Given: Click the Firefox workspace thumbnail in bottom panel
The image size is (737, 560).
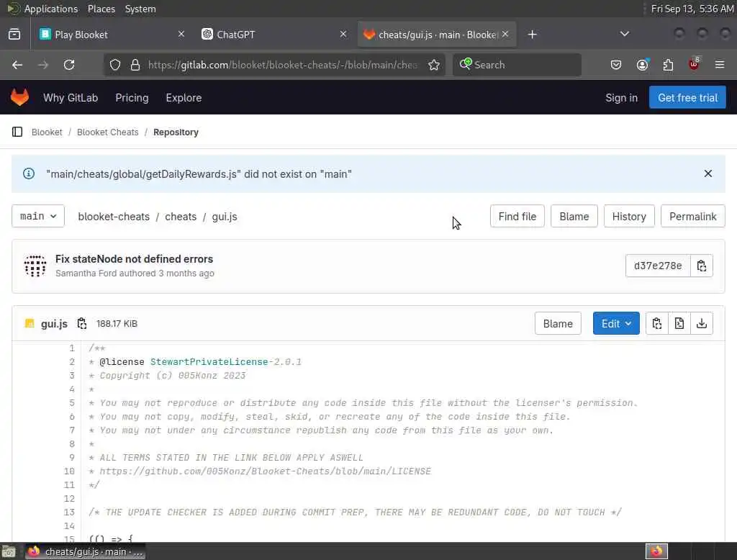Looking at the screenshot, I should [656, 551].
